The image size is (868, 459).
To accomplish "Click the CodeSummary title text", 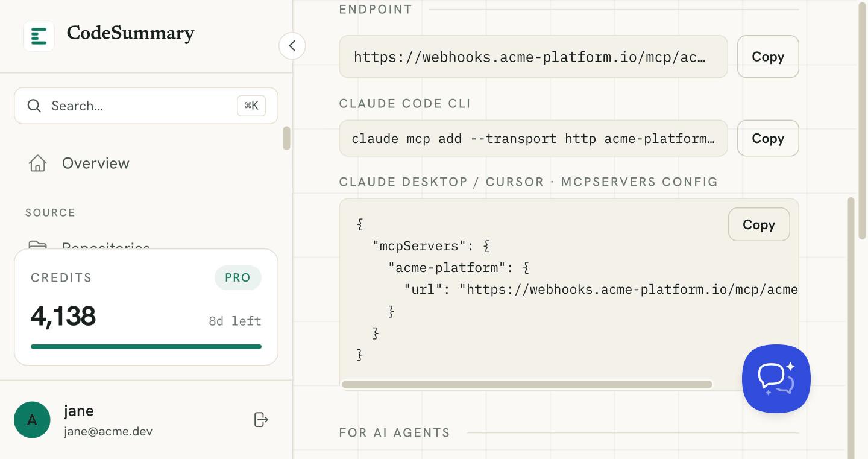I will click(130, 33).
